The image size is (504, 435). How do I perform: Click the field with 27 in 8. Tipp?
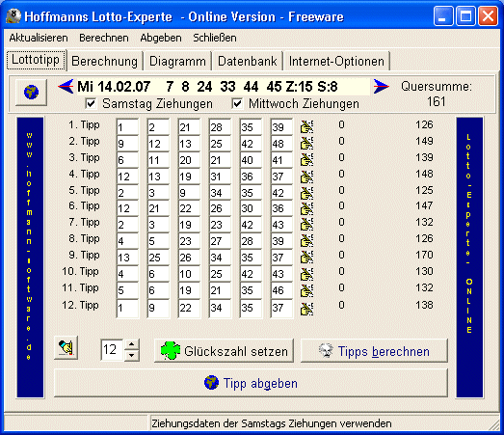[220, 241]
